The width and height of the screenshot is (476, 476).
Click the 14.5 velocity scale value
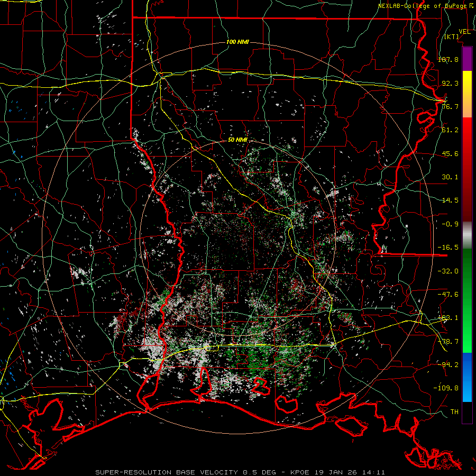coord(450,200)
